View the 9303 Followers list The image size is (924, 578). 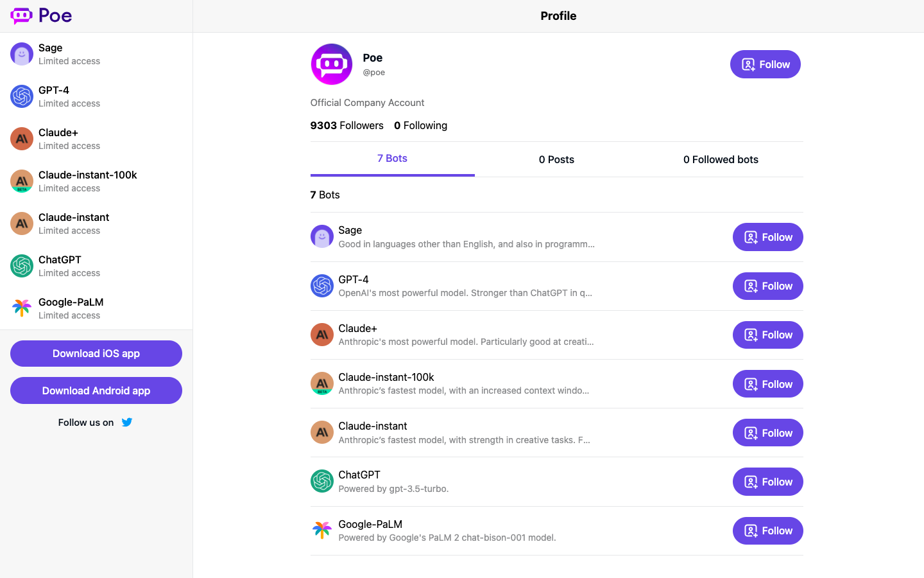click(x=347, y=125)
